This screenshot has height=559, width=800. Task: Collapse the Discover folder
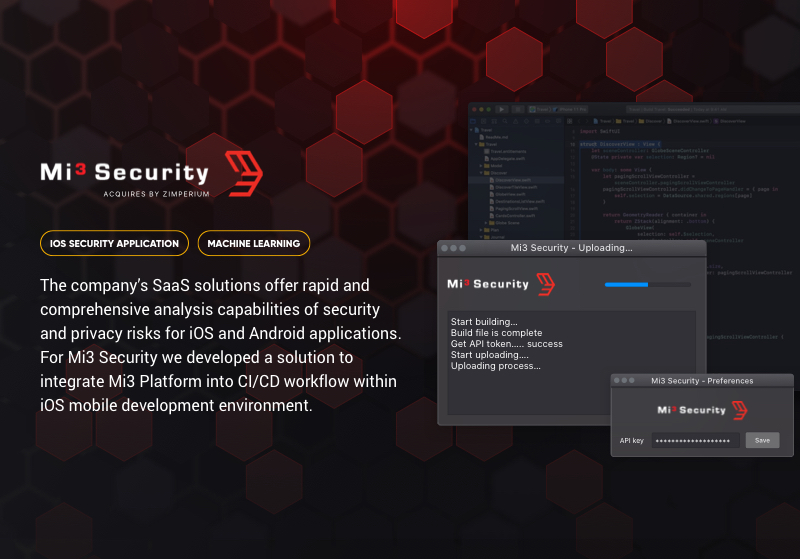click(x=481, y=173)
